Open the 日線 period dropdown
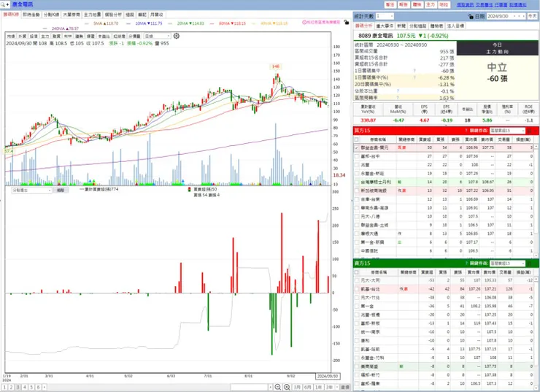The height and width of the screenshot is (392, 540). point(157,36)
